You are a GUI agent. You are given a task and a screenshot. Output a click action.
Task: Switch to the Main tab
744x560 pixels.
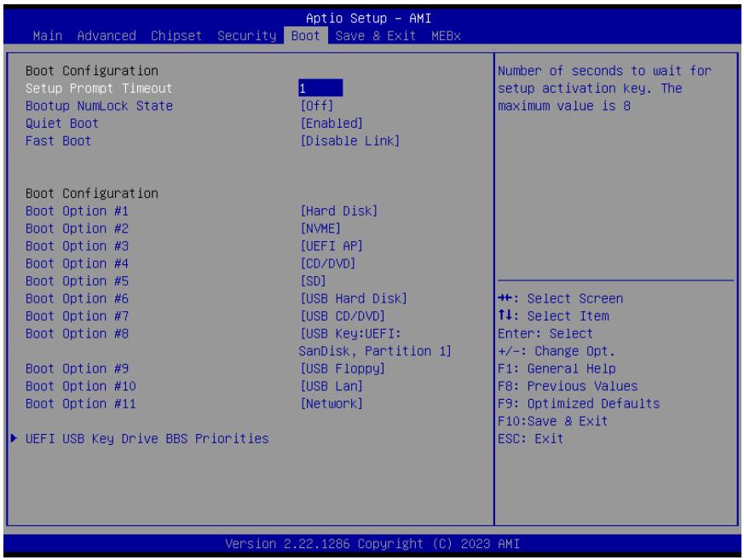tap(48, 36)
